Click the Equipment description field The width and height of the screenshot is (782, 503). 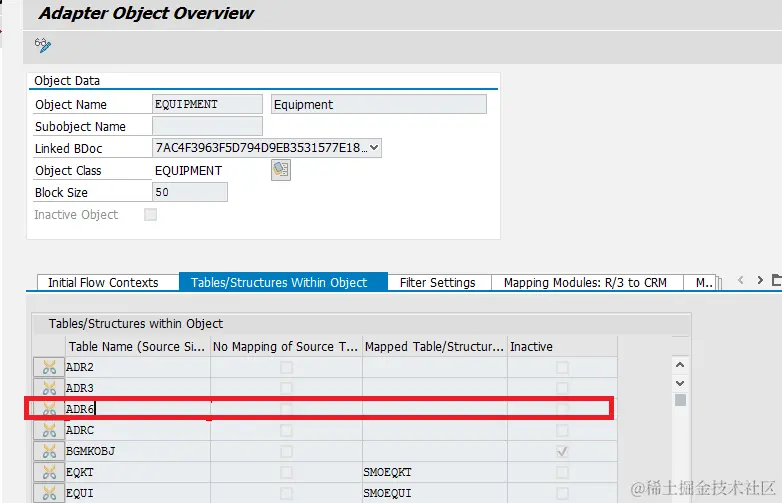tap(379, 104)
